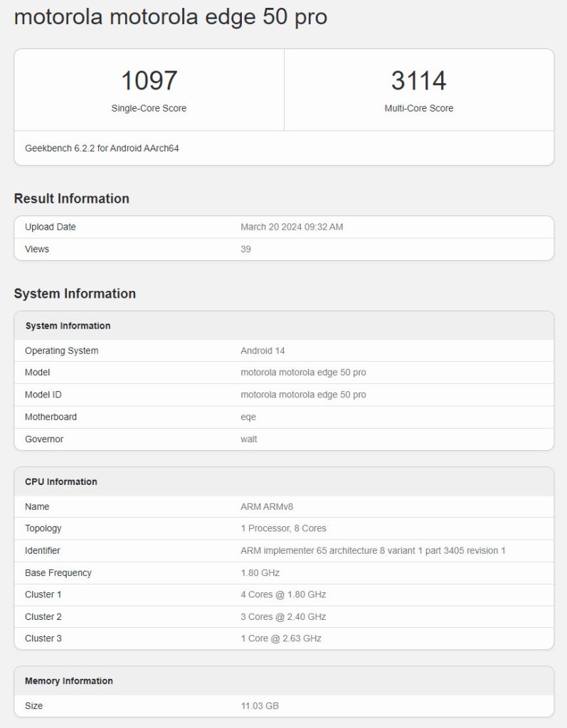
Task: Select the 'Android 14' value
Action: tap(263, 351)
